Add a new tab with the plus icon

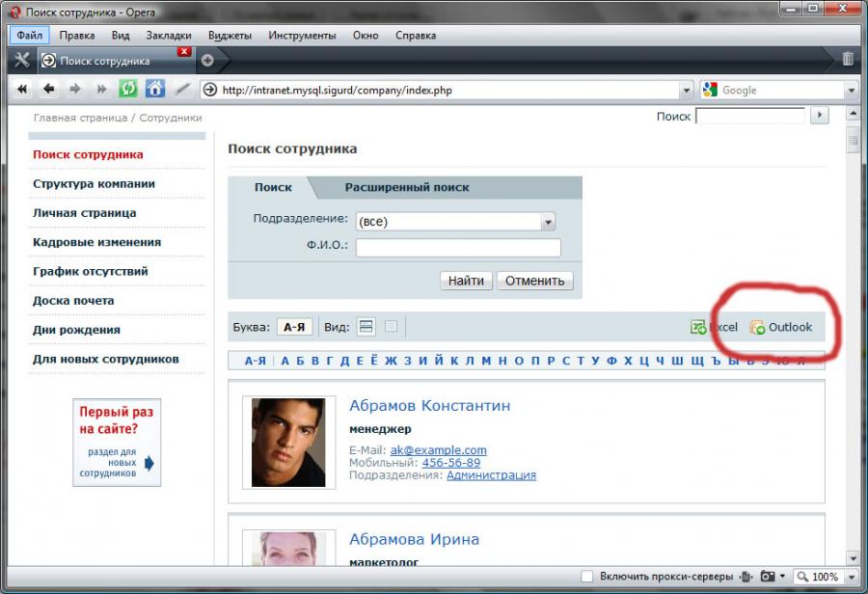pos(207,61)
